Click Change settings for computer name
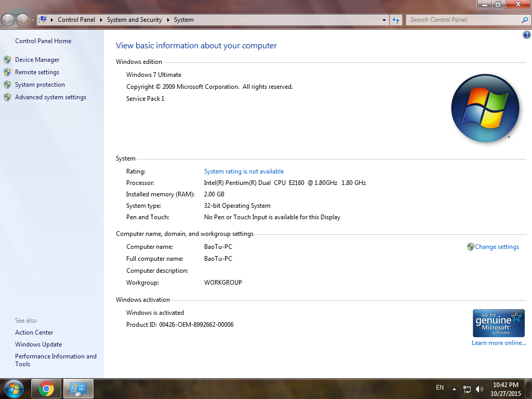Viewport: 532px width, 399px height. (497, 247)
